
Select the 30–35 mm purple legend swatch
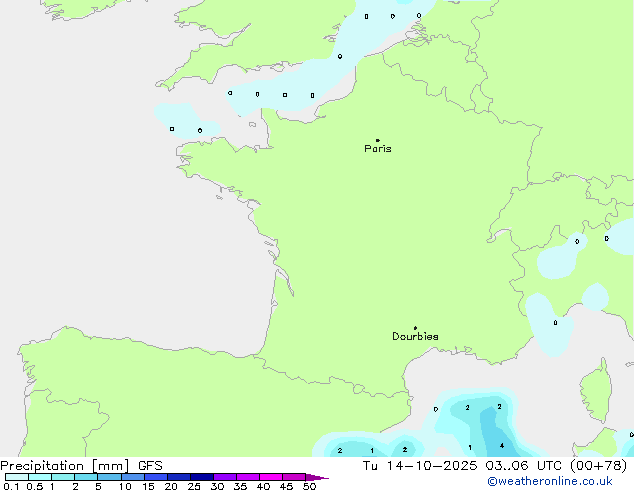pyautogui.click(x=225, y=477)
